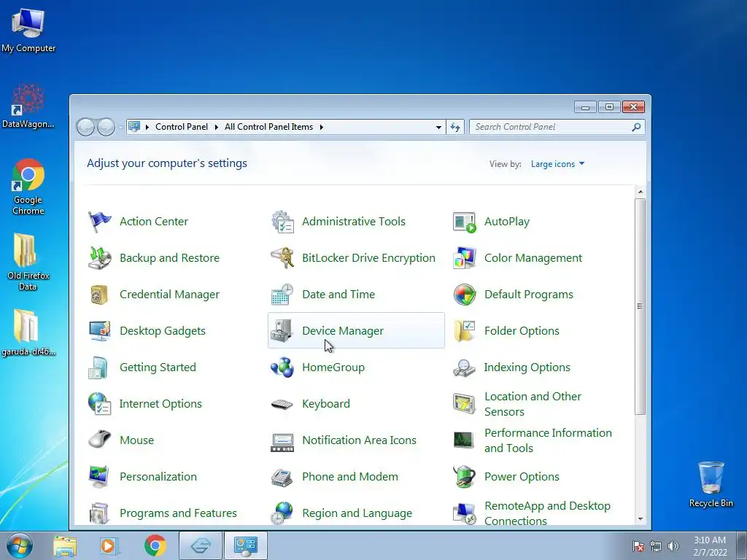Expand the address bar history dropdown arrow
Screen dimensions: 747x560
pyautogui.click(x=438, y=127)
